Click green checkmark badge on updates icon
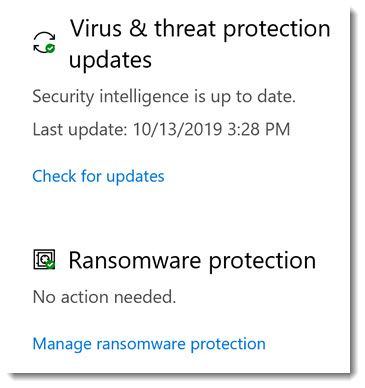 coord(50,48)
